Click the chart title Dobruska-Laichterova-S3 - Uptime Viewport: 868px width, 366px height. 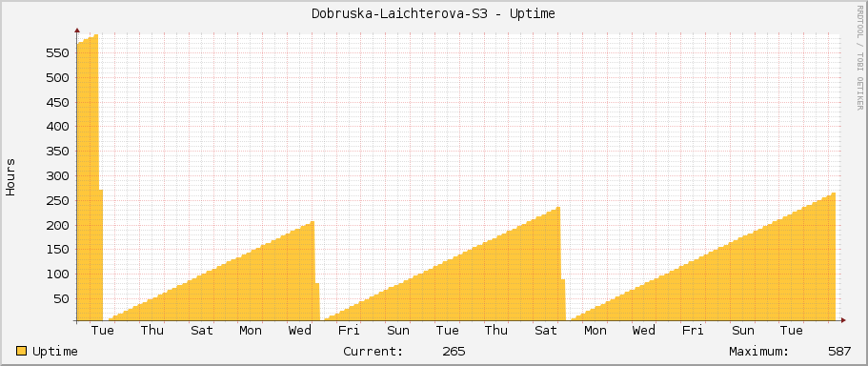coord(434,14)
